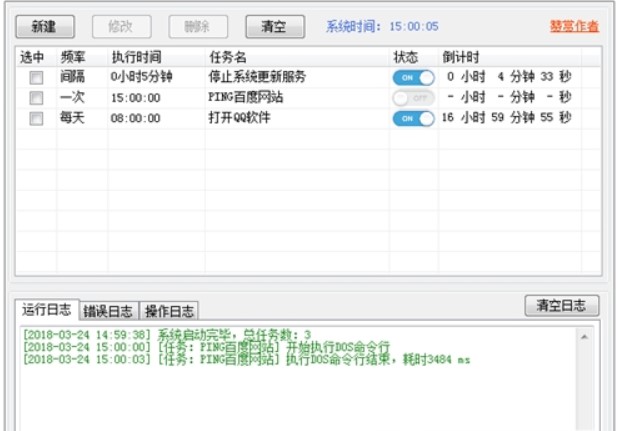Select the task name PING百度网站
The width and height of the screenshot is (618, 431).
click(245, 97)
